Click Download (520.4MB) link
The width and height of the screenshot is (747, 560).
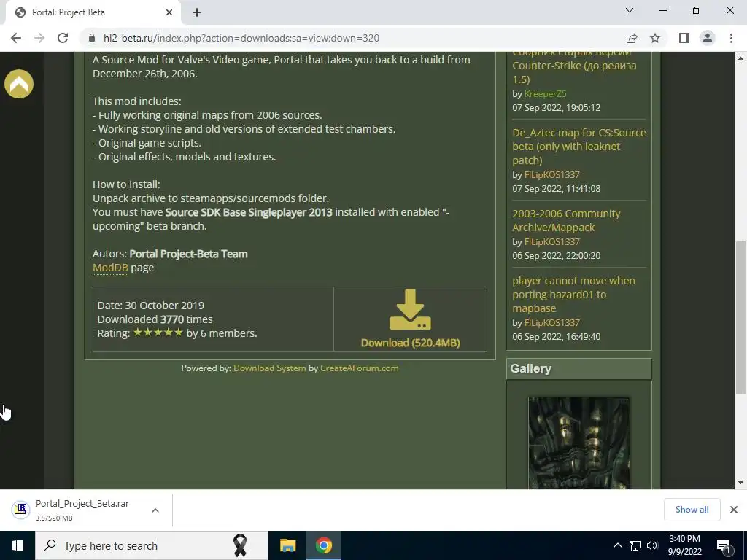410,343
